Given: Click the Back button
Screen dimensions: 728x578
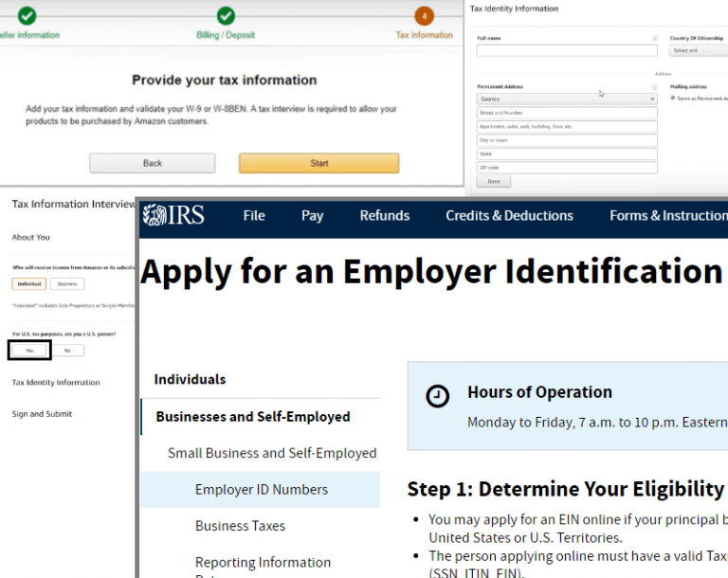Looking at the screenshot, I should tap(152, 163).
